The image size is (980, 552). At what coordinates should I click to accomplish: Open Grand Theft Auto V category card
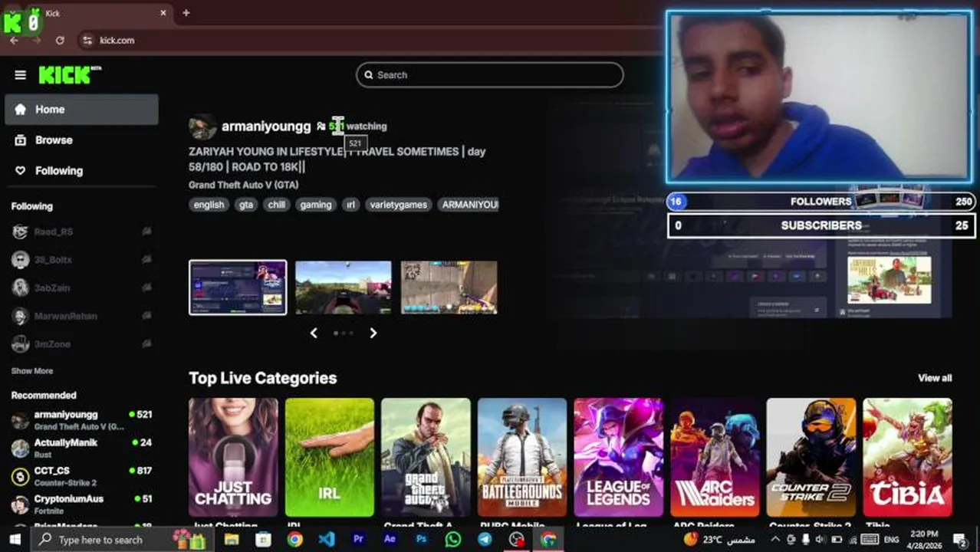click(426, 458)
